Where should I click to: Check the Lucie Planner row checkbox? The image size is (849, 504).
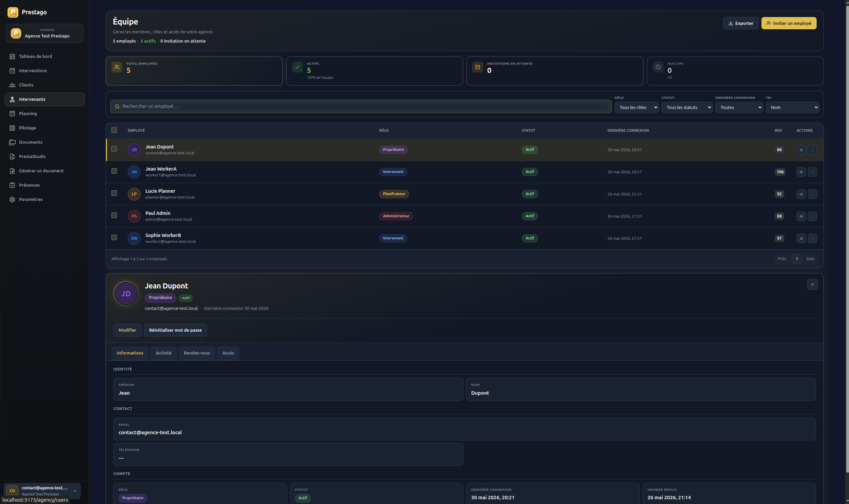click(x=114, y=193)
